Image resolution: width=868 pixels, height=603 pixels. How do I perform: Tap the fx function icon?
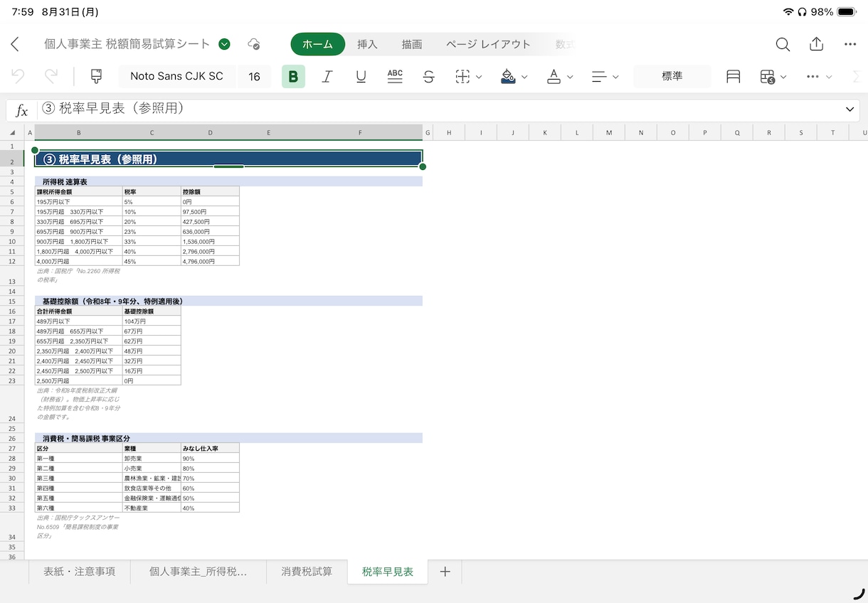[22, 110]
